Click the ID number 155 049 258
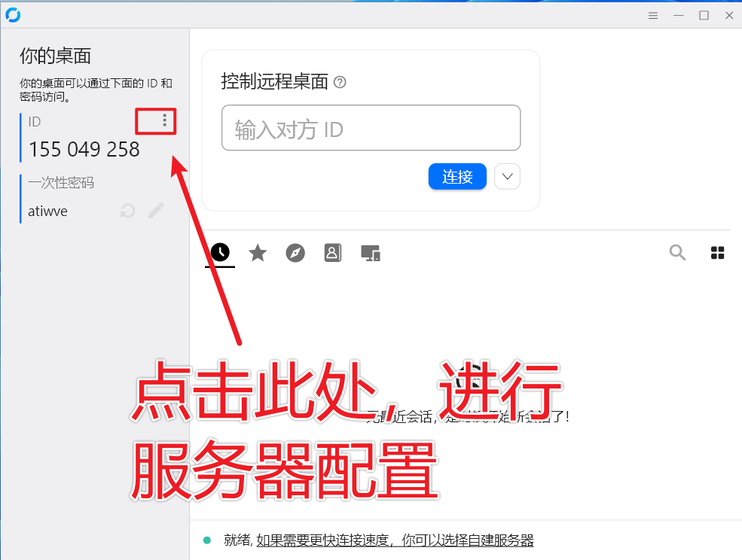Image resolution: width=742 pixels, height=560 pixels. tap(84, 150)
